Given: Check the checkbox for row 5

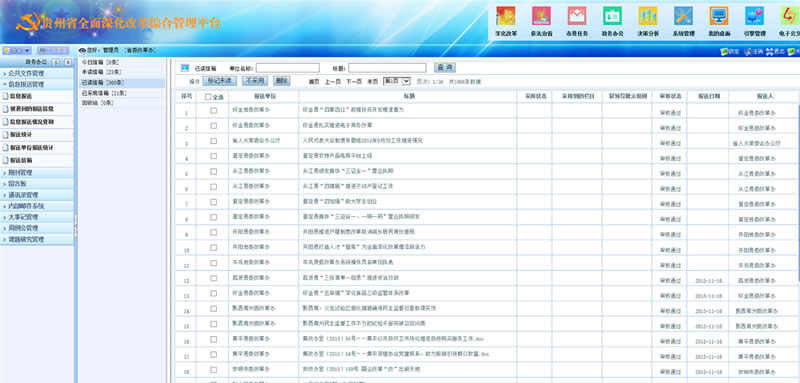Looking at the screenshot, I should [x=213, y=171].
